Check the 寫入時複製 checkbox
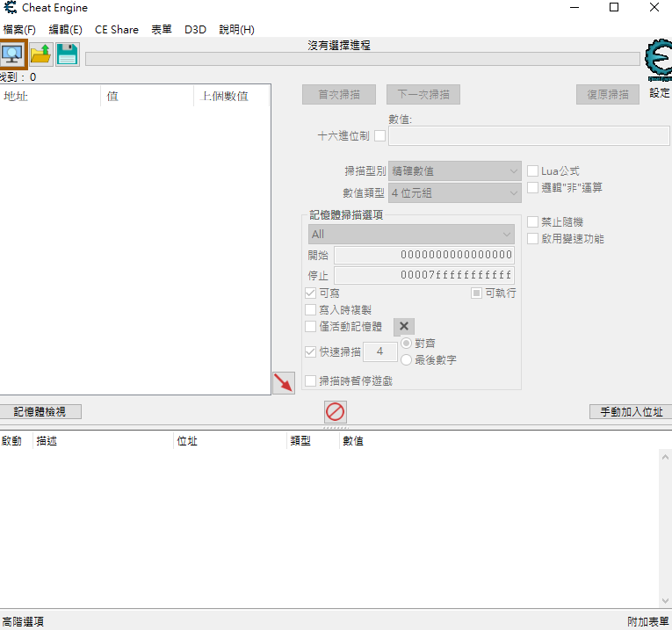Screen dimensions: 672x630 pyautogui.click(x=310, y=310)
